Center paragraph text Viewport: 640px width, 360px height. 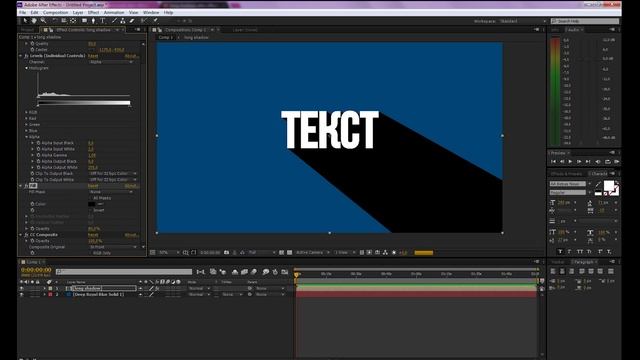(x=562, y=271)
